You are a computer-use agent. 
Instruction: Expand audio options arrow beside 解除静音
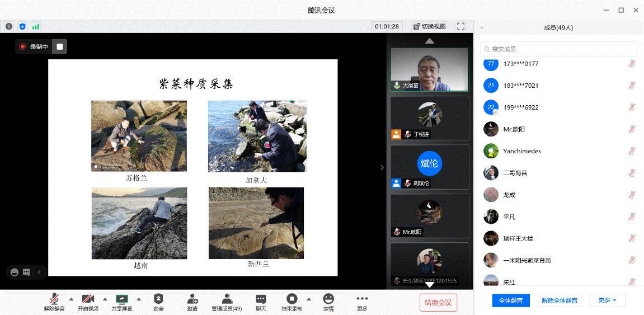(x=71, y=299)
